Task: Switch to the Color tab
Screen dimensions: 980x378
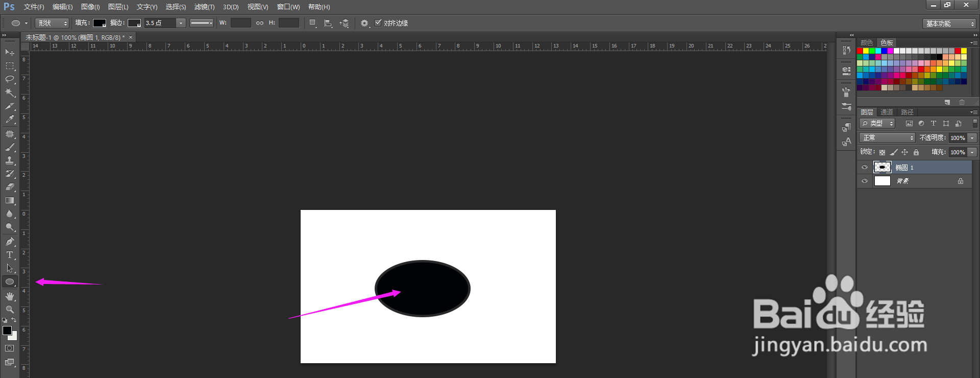Action: [867, 42]
